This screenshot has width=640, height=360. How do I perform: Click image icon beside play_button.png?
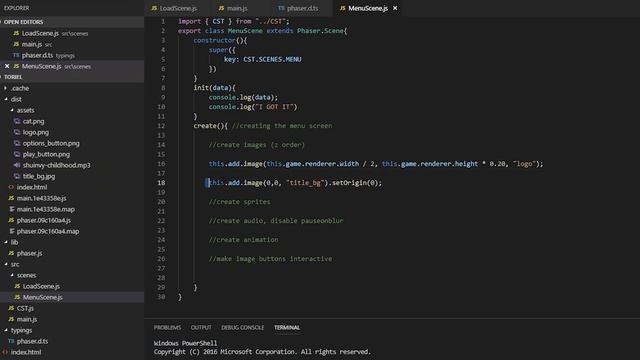[17, 154]
